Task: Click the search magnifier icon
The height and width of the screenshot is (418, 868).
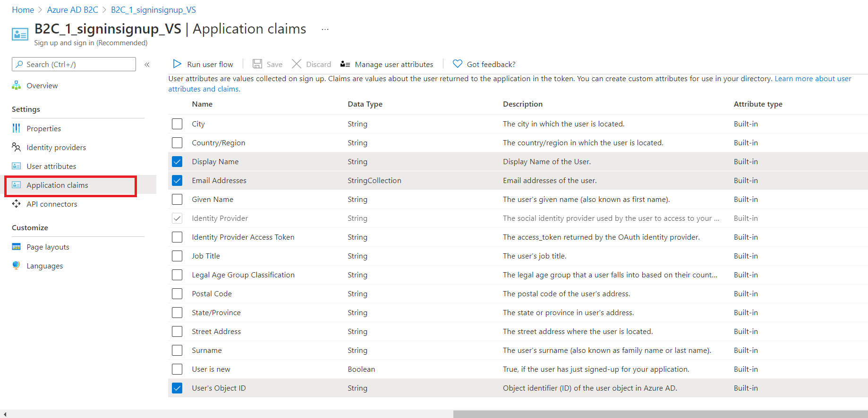Action: [19, 64]
